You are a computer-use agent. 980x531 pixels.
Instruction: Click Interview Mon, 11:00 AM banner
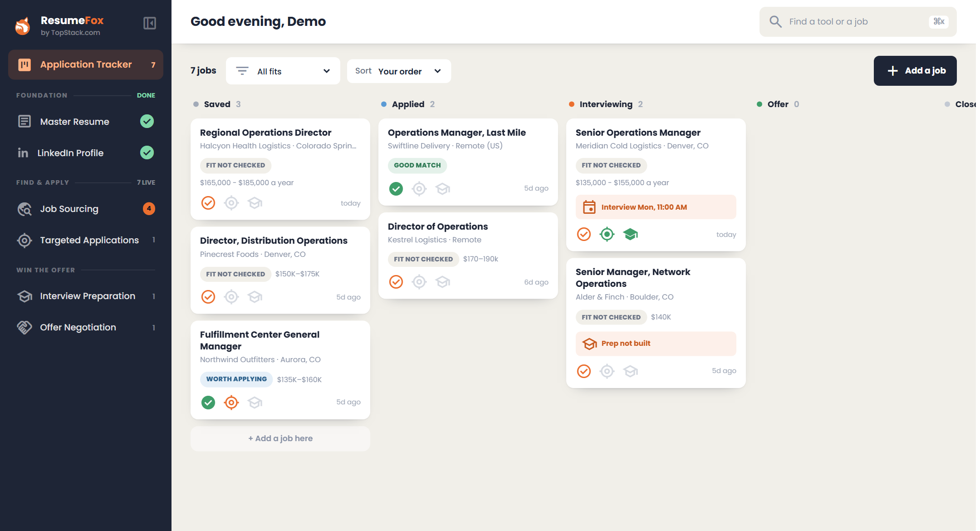[656, 207]
